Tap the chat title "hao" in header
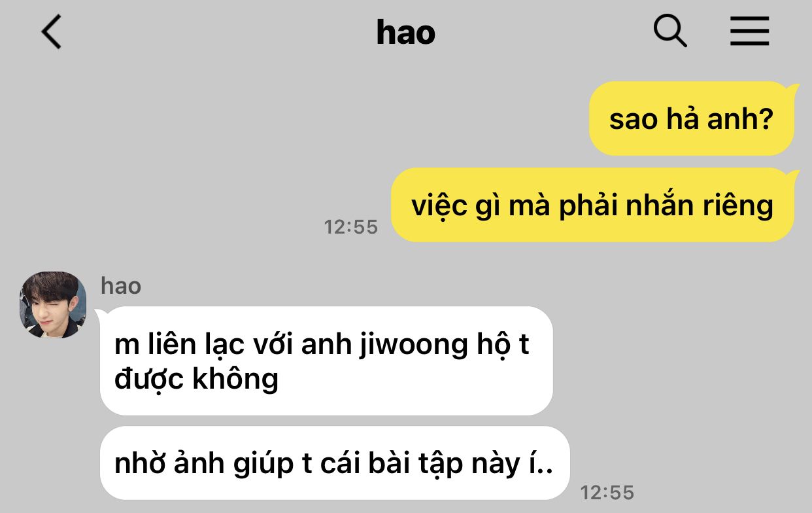812x513 pixels. (405, 33)
